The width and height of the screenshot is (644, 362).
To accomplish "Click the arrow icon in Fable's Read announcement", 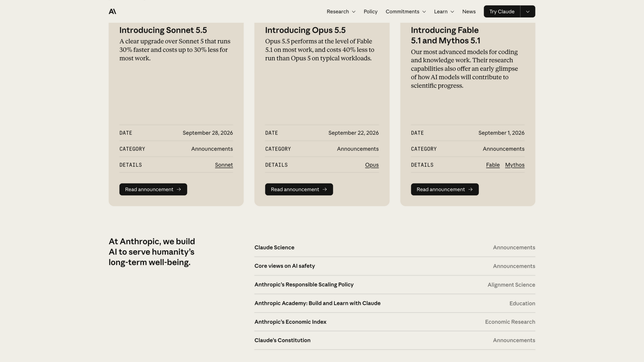I will click(470, 189).
